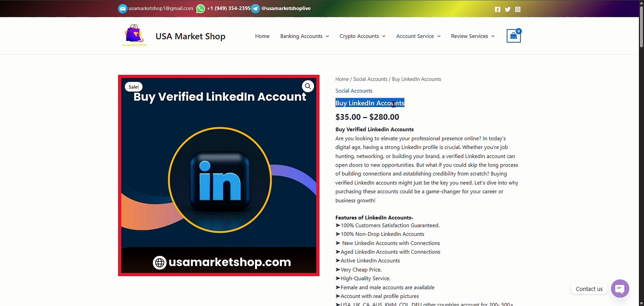Image resolution: width=644 pixels, height=306 pixels.
Task: Click the page vertical scrollbar thumb
Action: [x=641, y=28]
